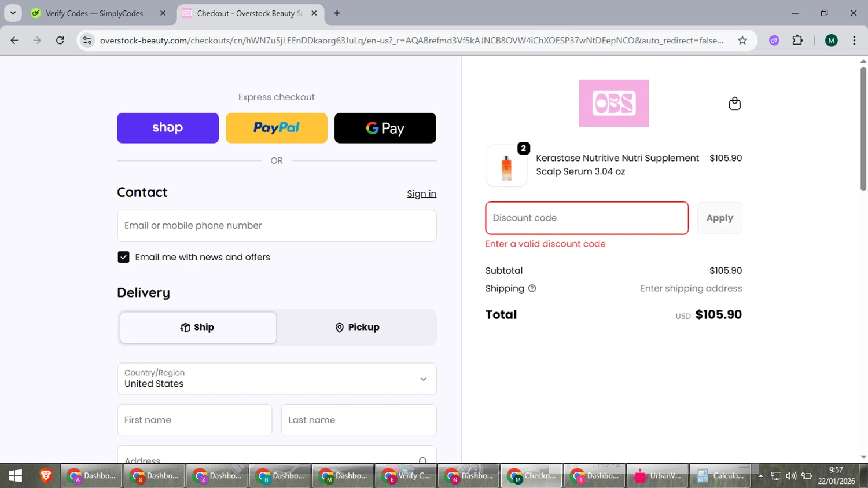Show hidden system tray icons

tap(760, 476)
